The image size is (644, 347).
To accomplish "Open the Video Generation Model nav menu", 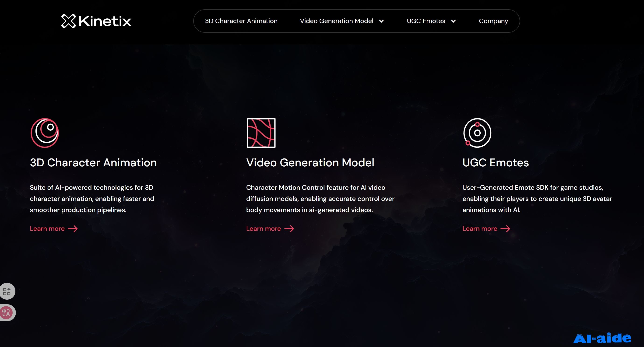I will [x=337, y=21].
